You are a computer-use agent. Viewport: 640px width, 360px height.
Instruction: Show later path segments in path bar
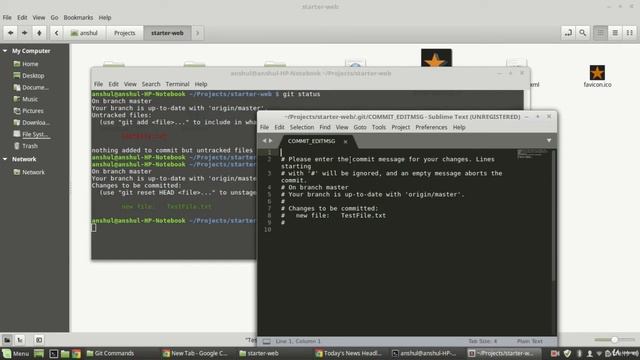198,33
